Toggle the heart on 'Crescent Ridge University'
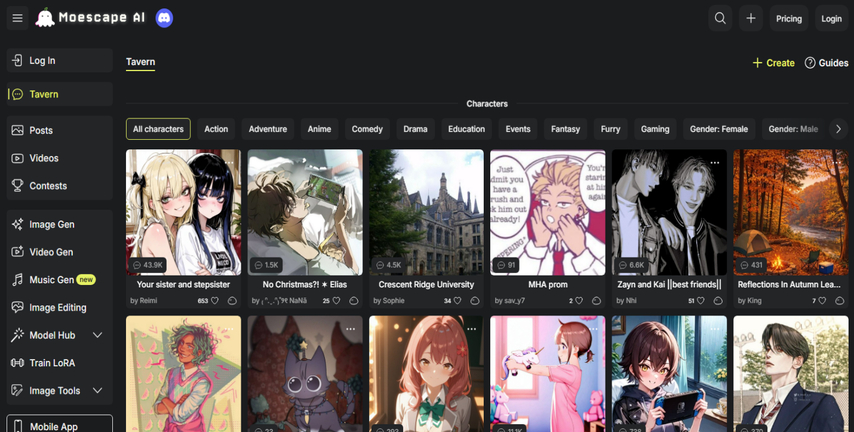This screenshot has height=432, width=854. pos(458,300)
